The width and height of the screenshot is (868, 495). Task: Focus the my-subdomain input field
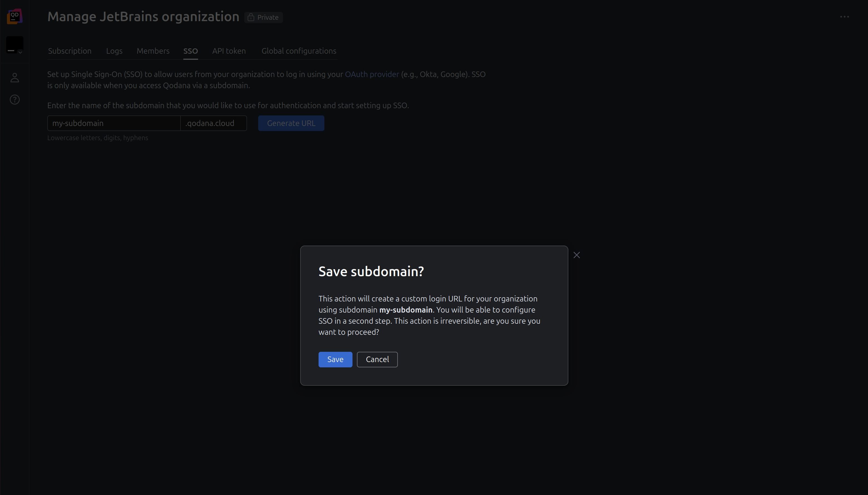pos(114,123)
